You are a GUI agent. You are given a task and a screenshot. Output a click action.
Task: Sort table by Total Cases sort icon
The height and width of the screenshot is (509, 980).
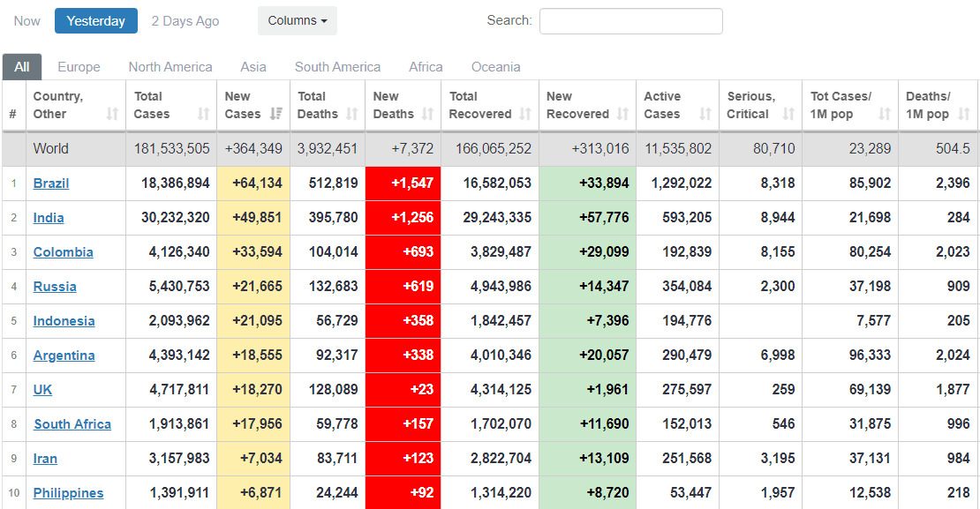pos(204,114)
